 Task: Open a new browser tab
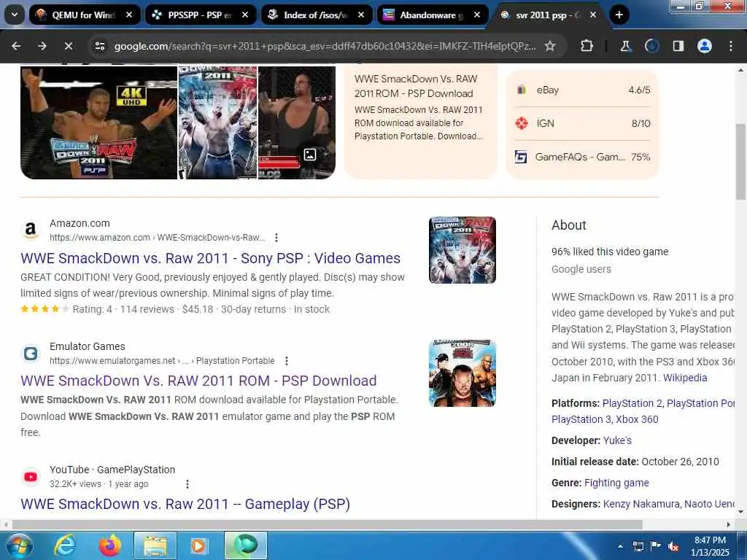click(x=619, y=15)
